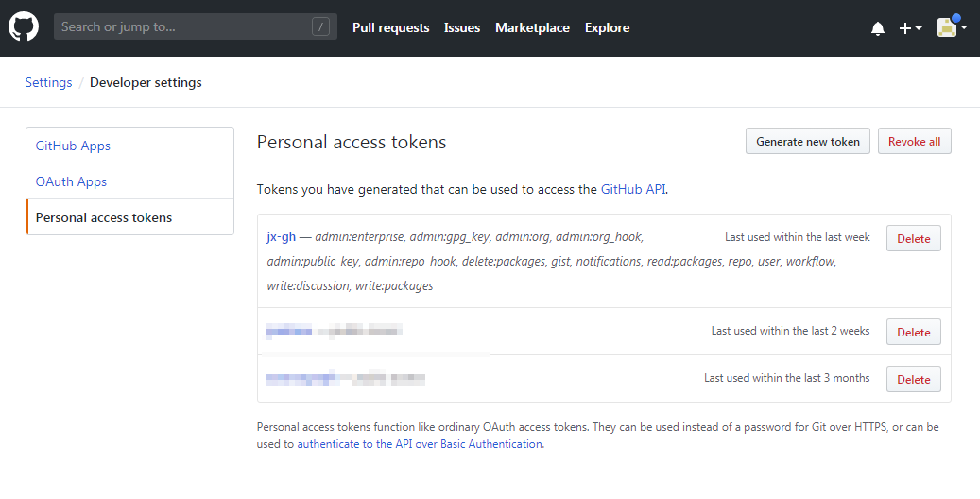Click the Revoke all button
This screenshot has width=980, height=499.
click(915, 142)
